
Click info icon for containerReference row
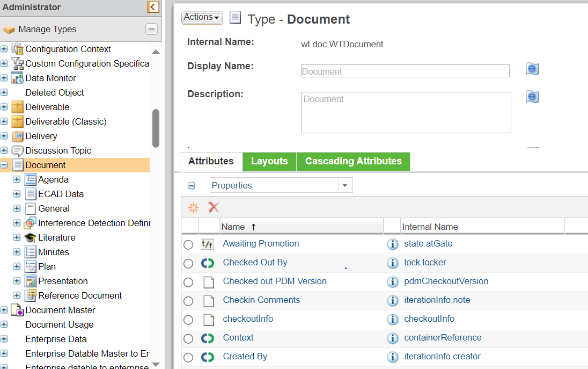[392, 338]
